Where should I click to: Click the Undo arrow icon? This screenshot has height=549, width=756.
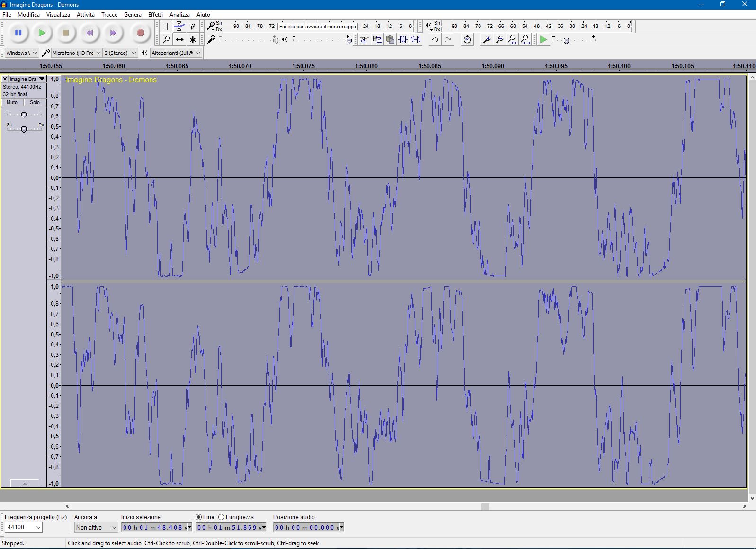click(x=435, y=39)
